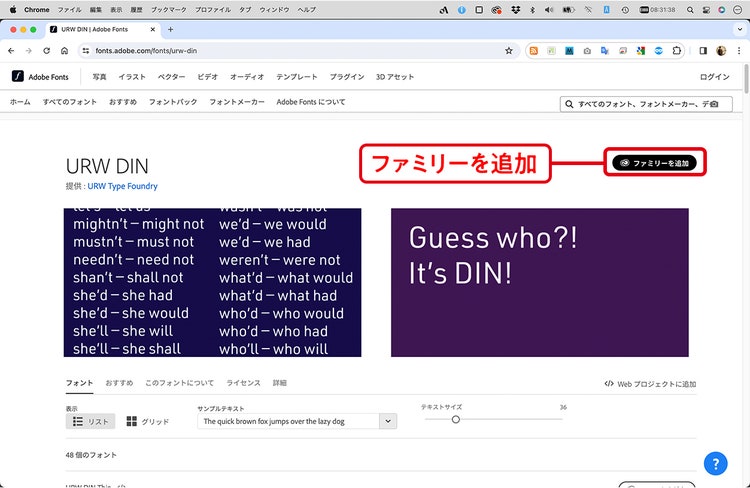Close the URW DIN tab
Viewport: 750px width, 488px height.
click(153, 30)
